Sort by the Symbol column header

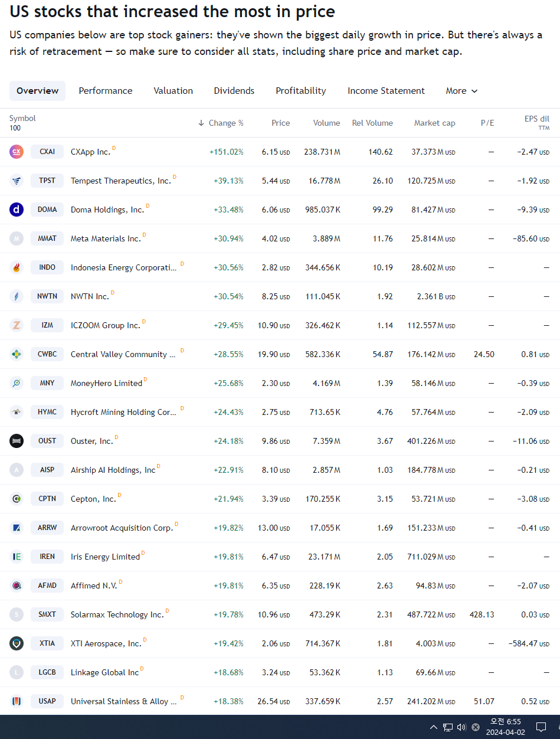[22, 118]
